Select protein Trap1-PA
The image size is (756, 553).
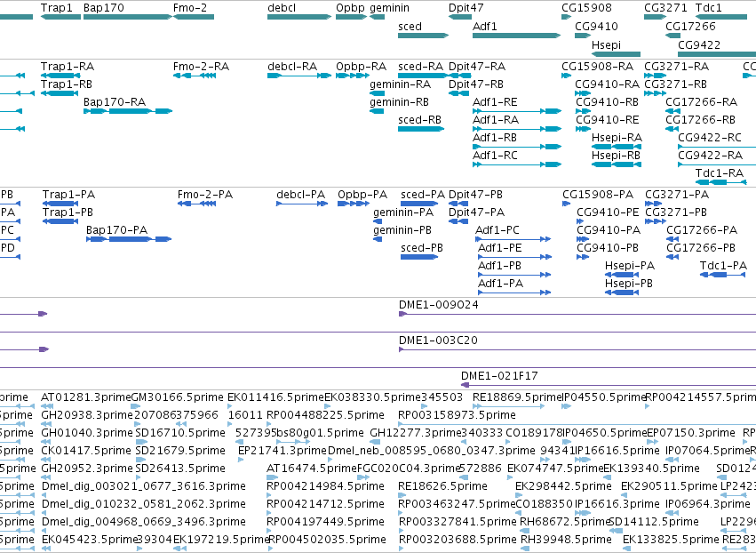pyautogui.click(x=68, y=195)
